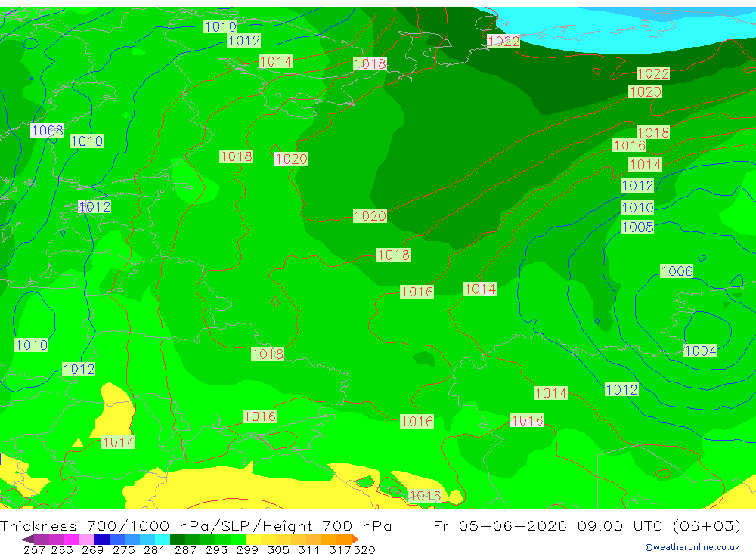This screenshot has height=554, width=756.
Task: Click the legend value 293
Action: click(216, 549)
